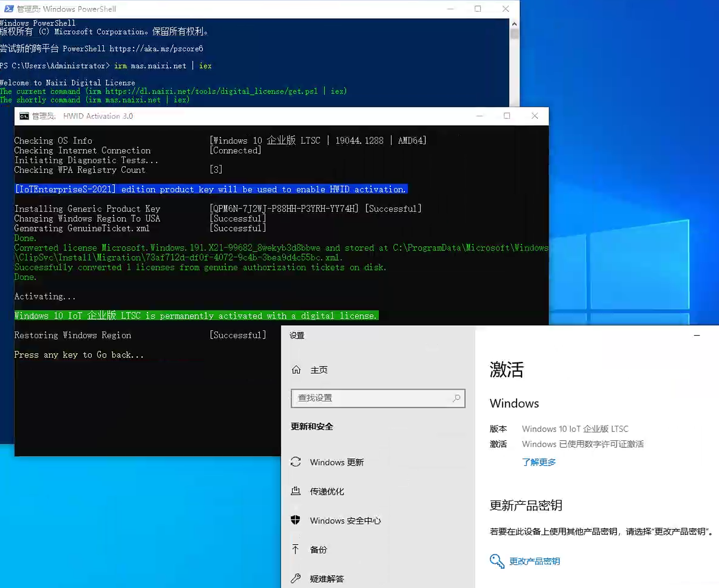Open 备份 settings
719x588 pixels.
coord(318,549)
